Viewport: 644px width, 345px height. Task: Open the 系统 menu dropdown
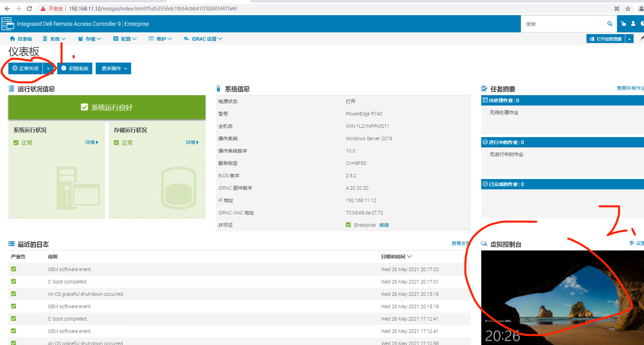(x=54, y=39)
